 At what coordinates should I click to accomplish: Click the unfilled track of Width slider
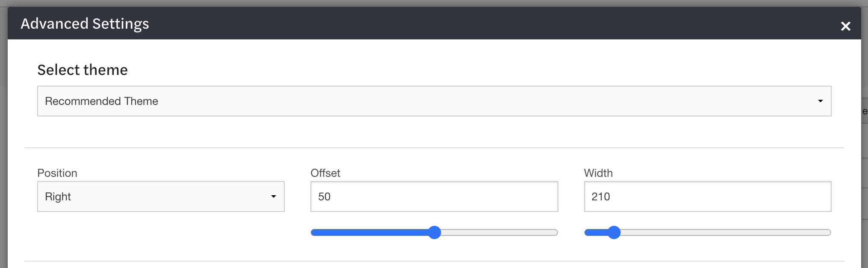pos(727,232)
